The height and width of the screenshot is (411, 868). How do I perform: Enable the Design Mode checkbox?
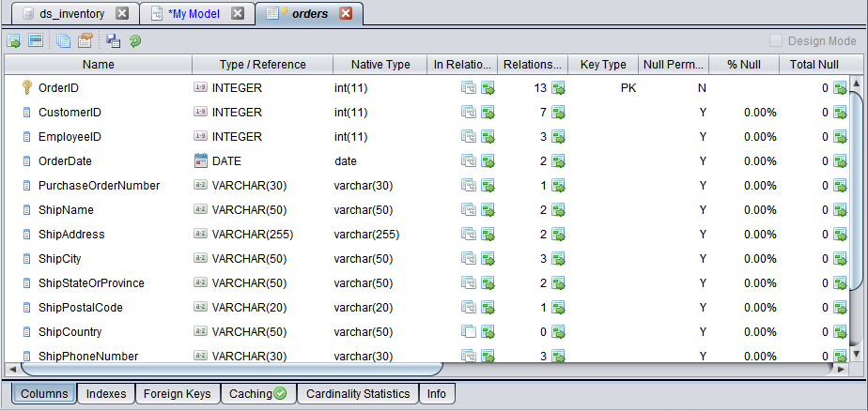(x=776, y=41)
